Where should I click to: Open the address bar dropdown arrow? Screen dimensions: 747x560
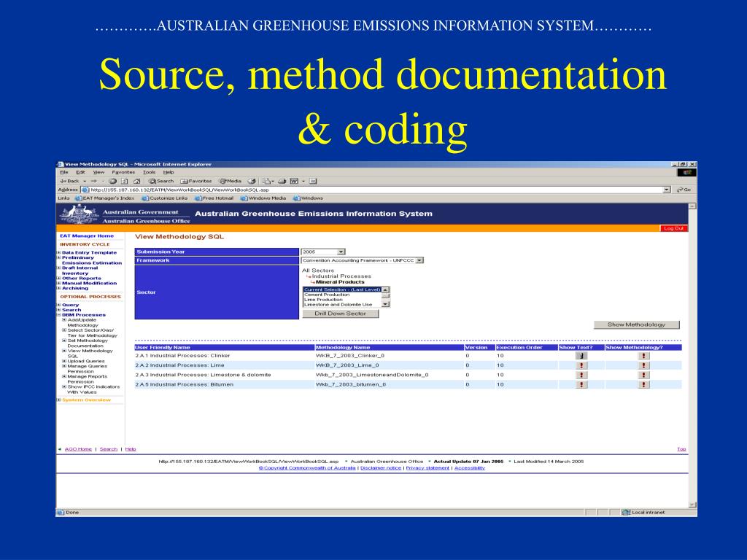point(667,190)
